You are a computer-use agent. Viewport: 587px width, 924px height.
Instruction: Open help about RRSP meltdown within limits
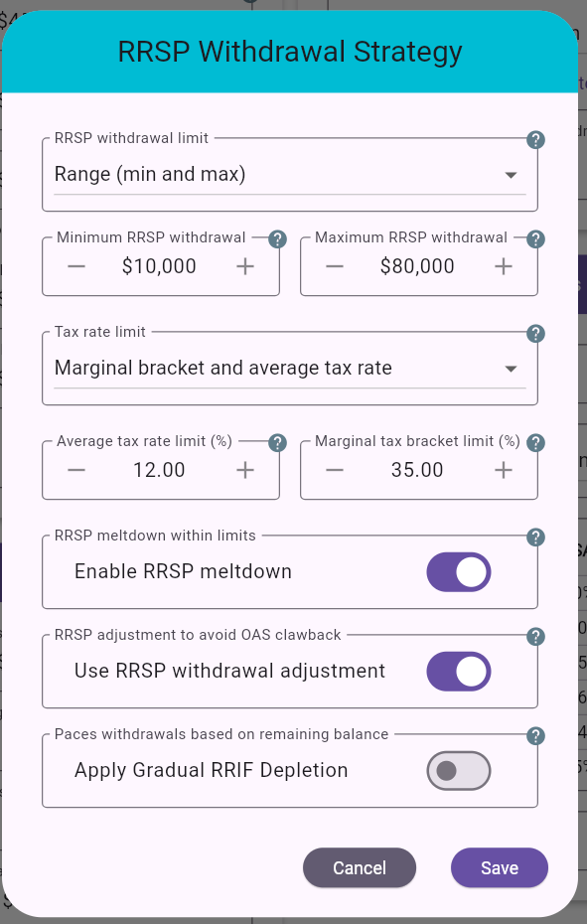[x=535, y=538]
